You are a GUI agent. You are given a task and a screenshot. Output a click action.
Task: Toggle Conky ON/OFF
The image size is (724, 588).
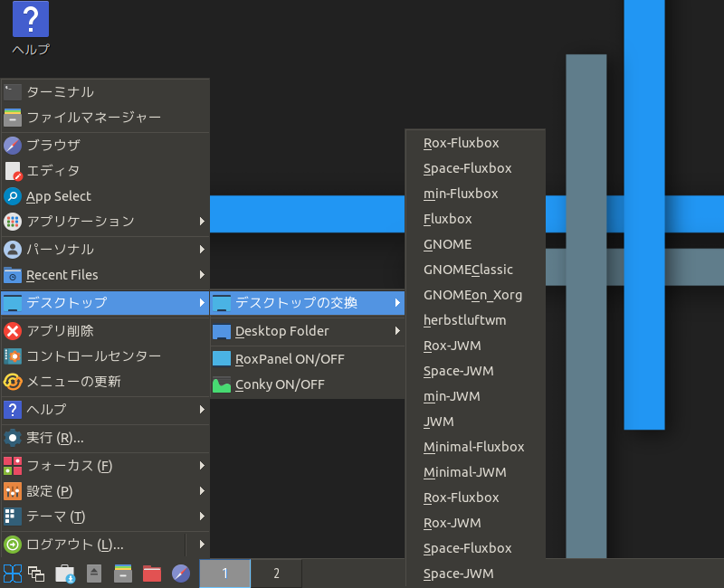point(308,384)
